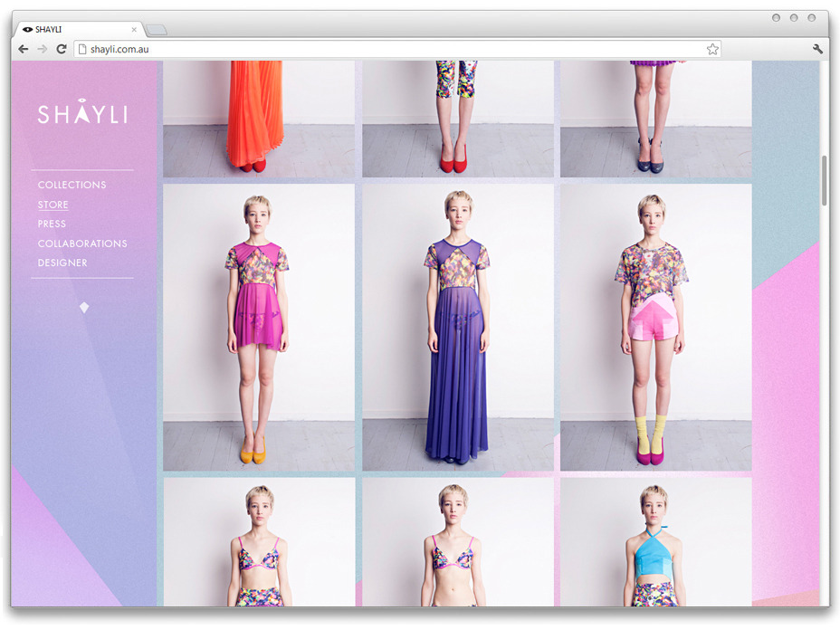Screen dimensions: 840x630
Task: Open the purple skirt with navy heels photo
Action: click(x=656, y=119)
